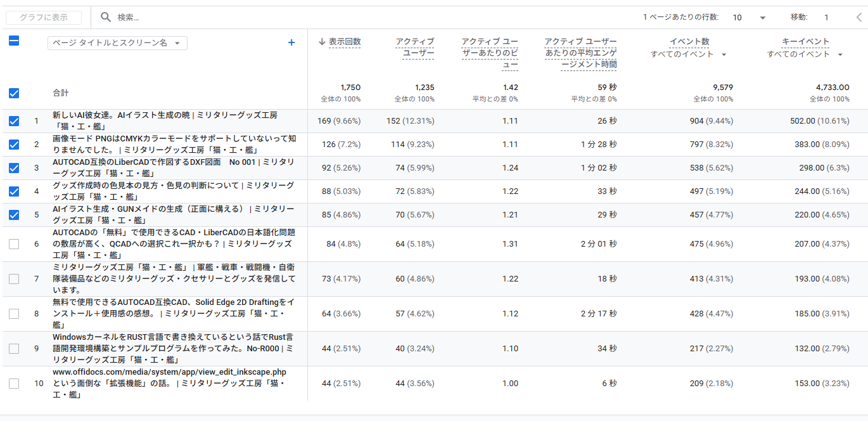This screenshot has width=868, height=421.
Task: Open すべてのイベント dropdown under イベント数
Action: pos(689,55)
